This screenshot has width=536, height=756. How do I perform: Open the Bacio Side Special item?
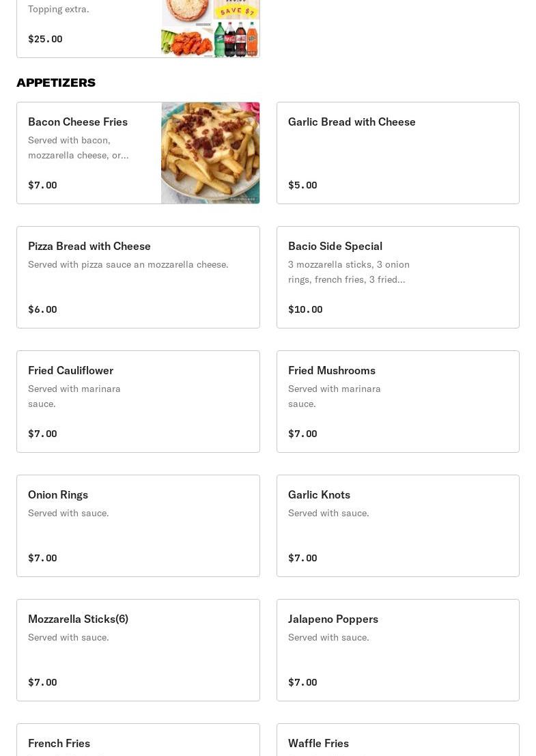point(397,277)
